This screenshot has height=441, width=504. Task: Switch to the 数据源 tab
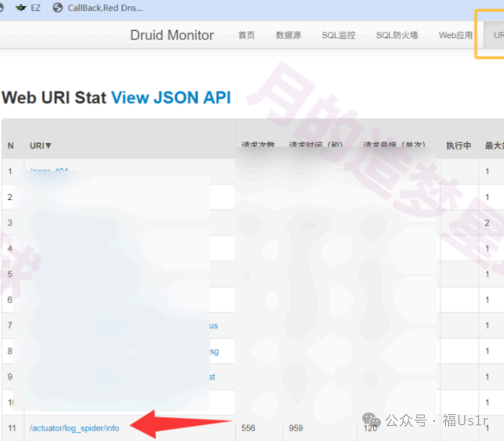(288, 35)
